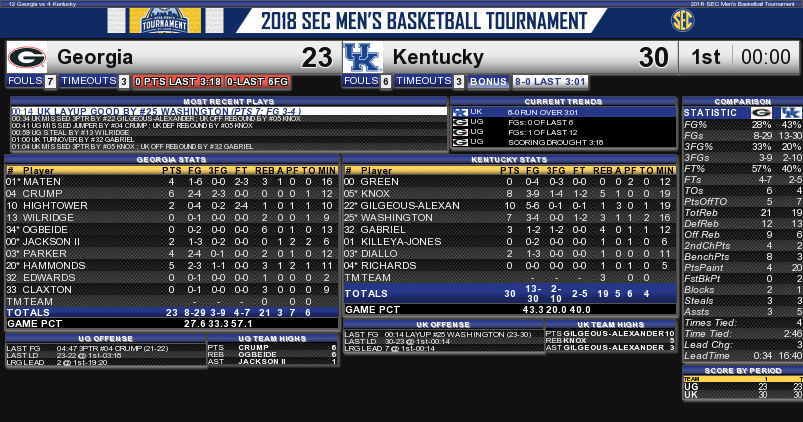Image resolution: width=803 pixels, height=422 pixels.
Task: Click the BenchPts row in Comparison
Action: pyautogui.click(x=743, y=257)
